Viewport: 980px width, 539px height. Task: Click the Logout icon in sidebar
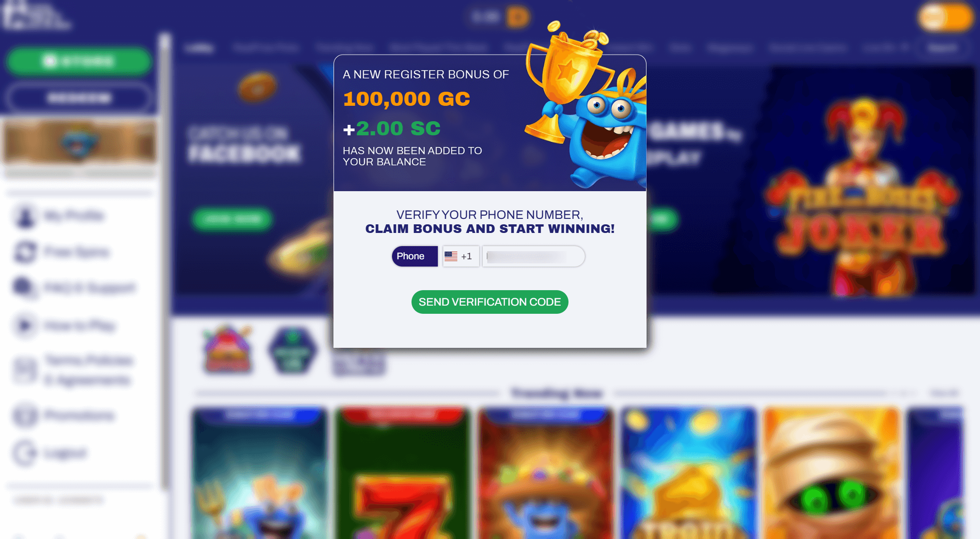click(25, 453)
